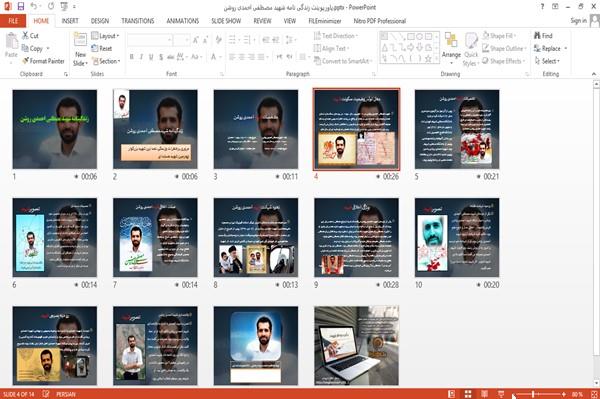
Task: Switch to the TRANSITIONS tab
Action: click(138, 21)
